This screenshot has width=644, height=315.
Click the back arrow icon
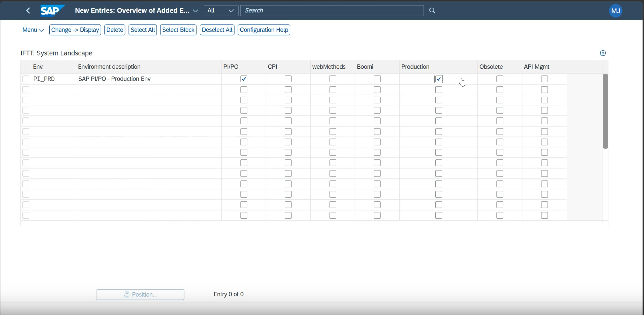[x=28, y=11]
